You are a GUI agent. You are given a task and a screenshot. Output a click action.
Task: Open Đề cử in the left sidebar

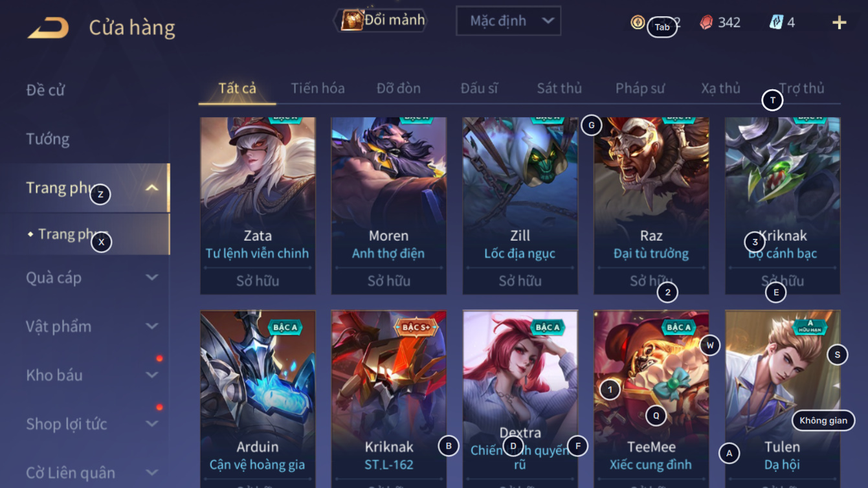[45, 89]
